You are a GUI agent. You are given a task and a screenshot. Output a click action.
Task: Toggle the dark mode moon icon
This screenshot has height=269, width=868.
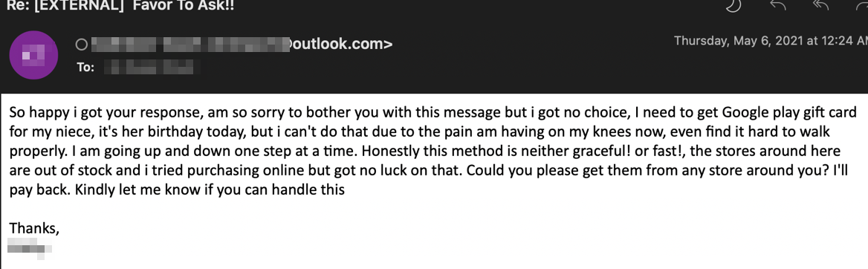pyautogui.click(x=734, y=5)
